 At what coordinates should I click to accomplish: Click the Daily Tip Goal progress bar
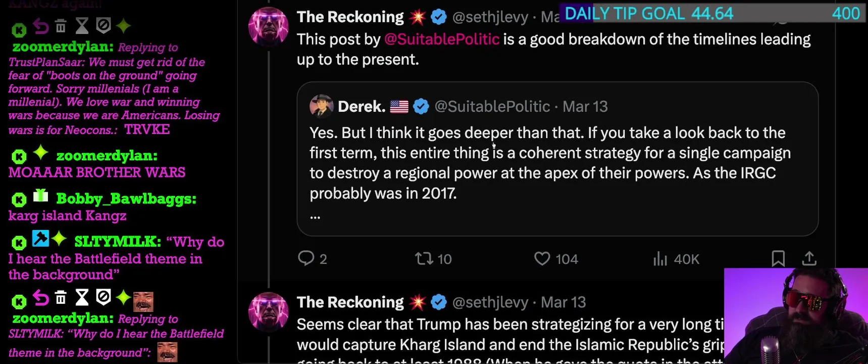(x=712, y=14)
